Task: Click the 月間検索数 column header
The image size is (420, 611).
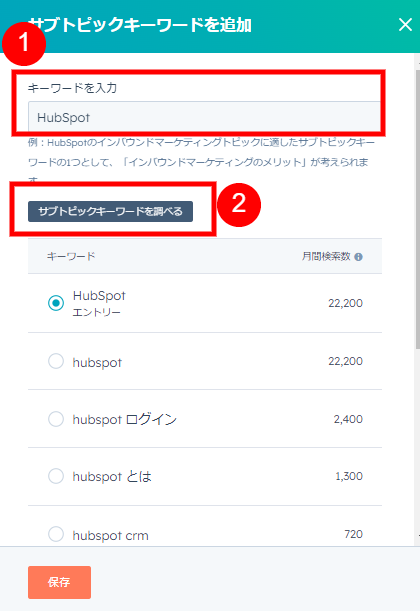Action: (326, 256)
